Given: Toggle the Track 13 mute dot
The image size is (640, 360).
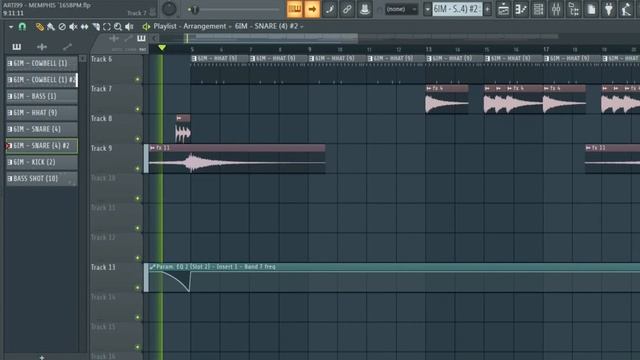Looking at the screenshot, I should click(138, 288).
